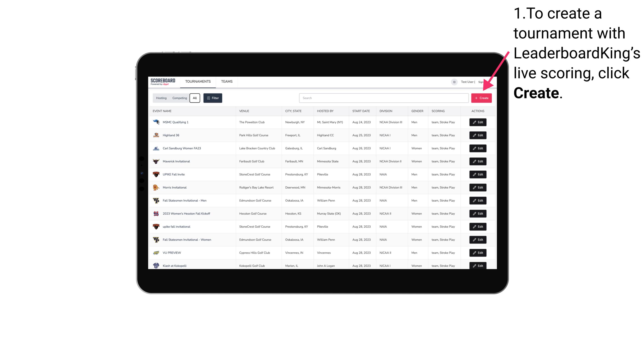644x346 pixels.
Task: Toggle the Competing filter button
Action: 179,98
